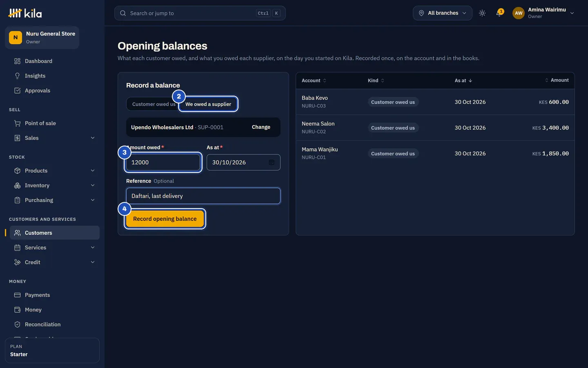This screenshot has height=368, width=588.
Task: Open the Baba Kevo row
Action: 435,102
